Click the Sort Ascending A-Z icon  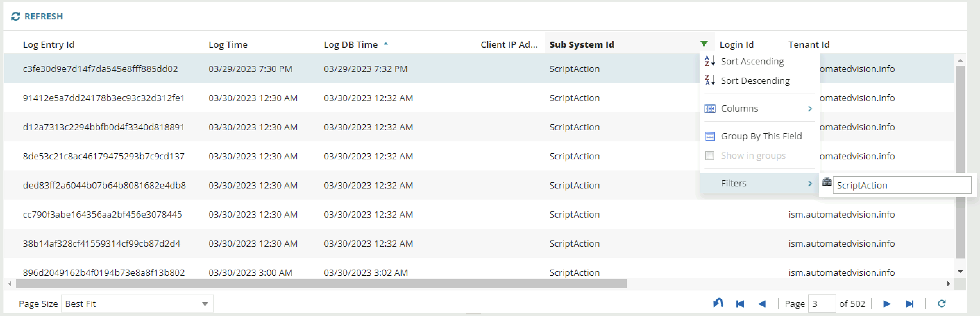coord(710,61)
